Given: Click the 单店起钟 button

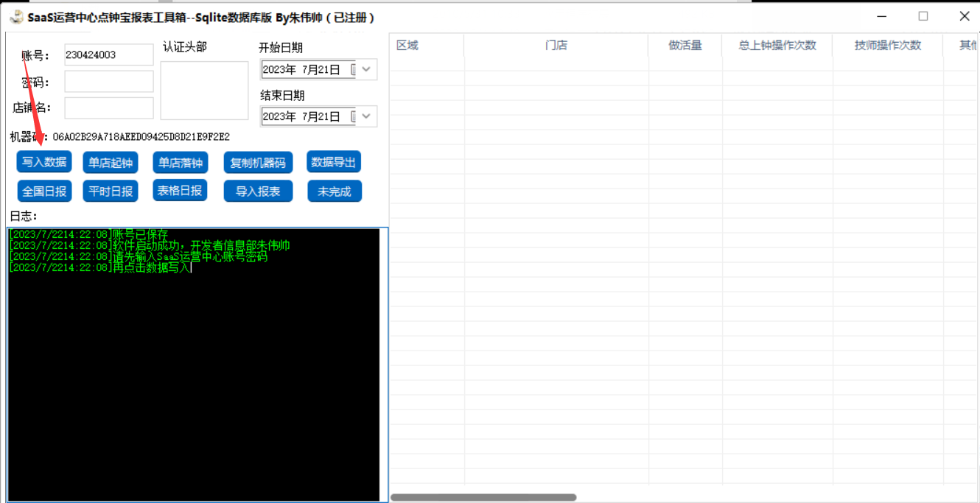Looking at the screenshot, I should (111, 163).
